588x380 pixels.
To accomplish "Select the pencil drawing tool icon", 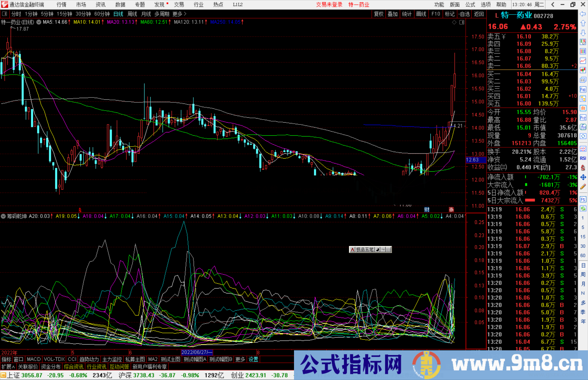I will click(583, 187).
